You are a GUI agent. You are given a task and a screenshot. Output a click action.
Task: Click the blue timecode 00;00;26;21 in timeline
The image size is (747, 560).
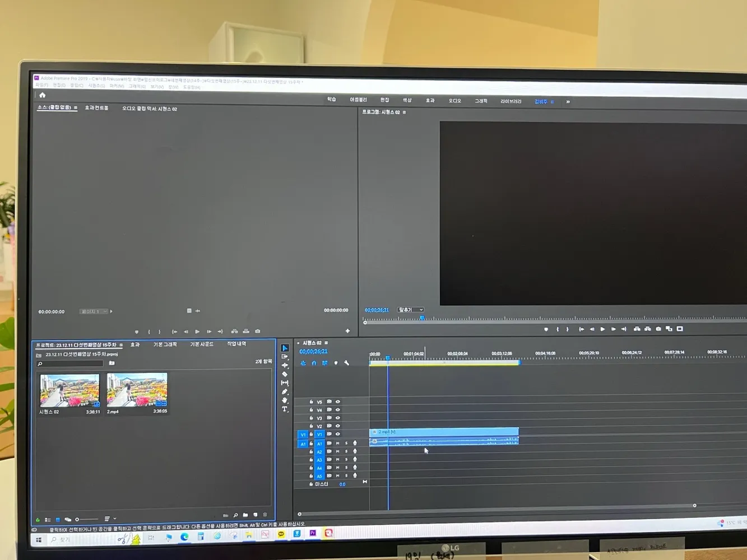(313, 352)
